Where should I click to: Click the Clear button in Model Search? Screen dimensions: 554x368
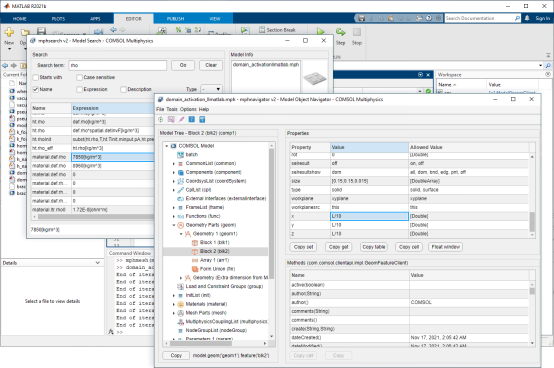211,65
